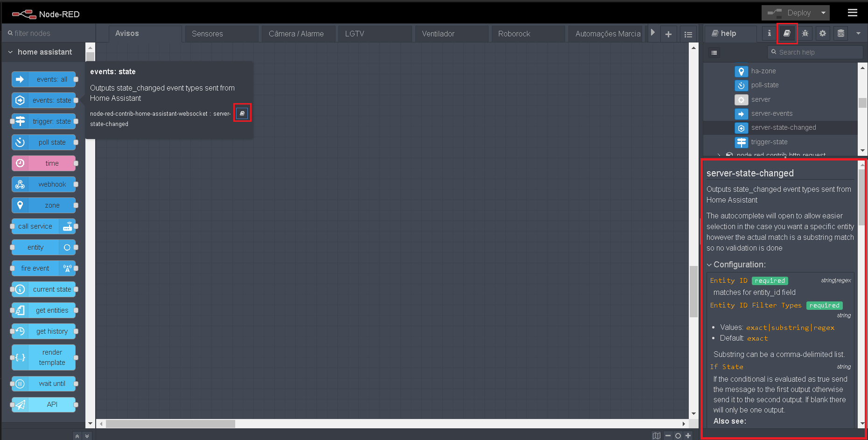Select the 'events: state' palette node
This screenshot has width=868, height=440.
[x=44, y=100]
